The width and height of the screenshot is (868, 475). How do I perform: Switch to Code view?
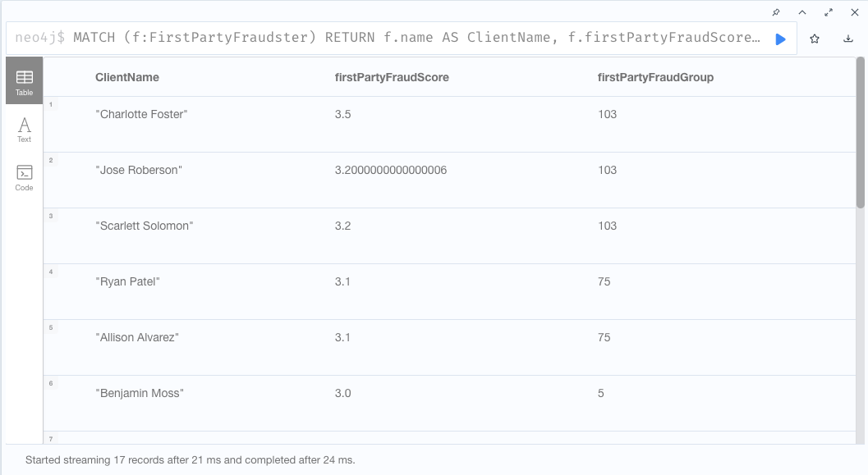(x=25, y=178)
